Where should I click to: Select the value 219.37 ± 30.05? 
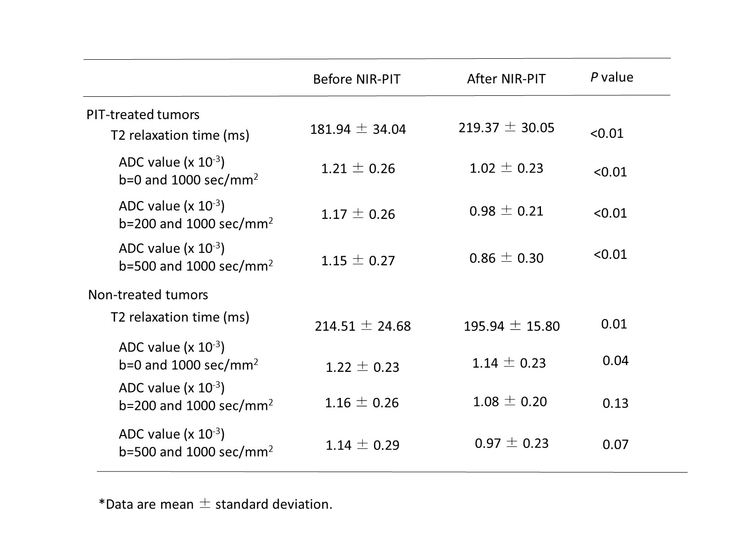[x=506, y=128]
